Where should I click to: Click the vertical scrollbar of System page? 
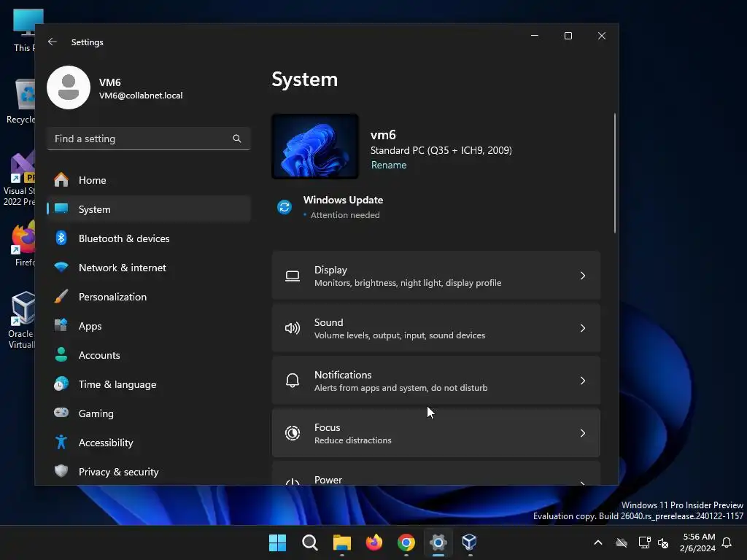(x=615, y=174)
